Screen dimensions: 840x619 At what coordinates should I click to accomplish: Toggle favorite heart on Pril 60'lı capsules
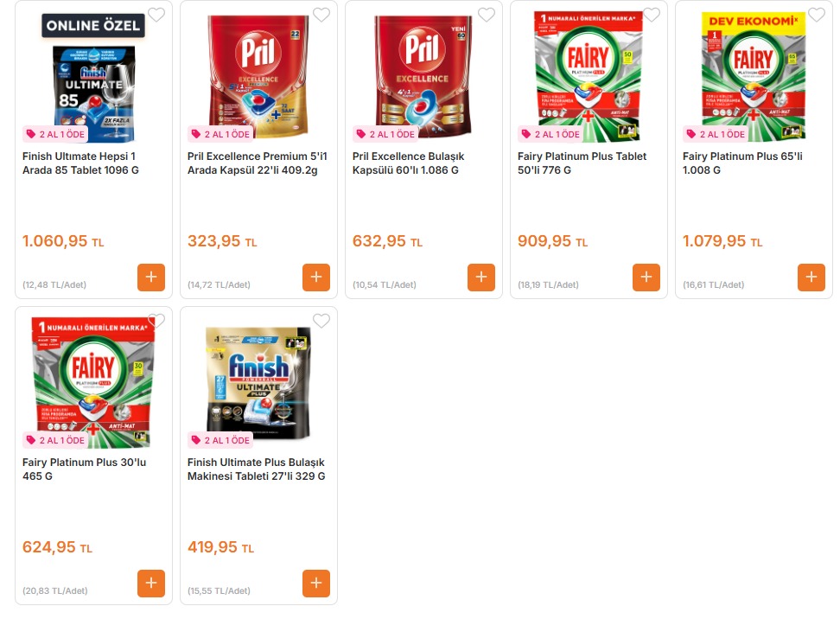(487, 15)
